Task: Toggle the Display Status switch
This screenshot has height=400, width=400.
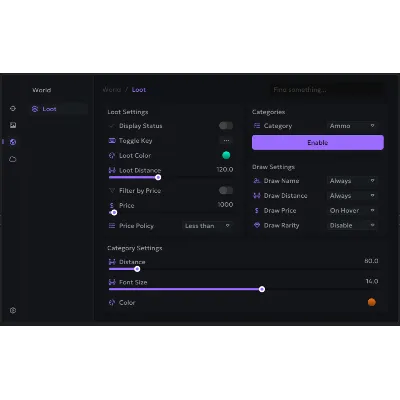Action: click(x=226, y=126)
